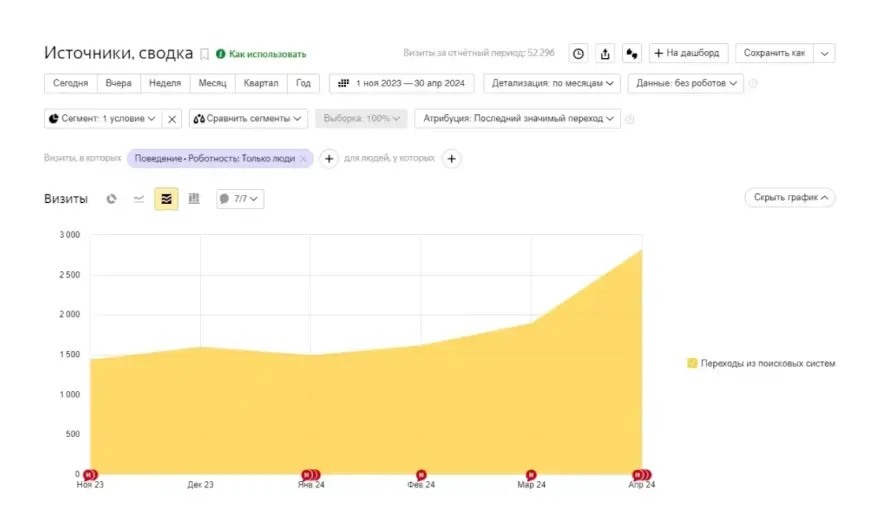Click the export report icon

pyautogui.click(x=605, y=53)
